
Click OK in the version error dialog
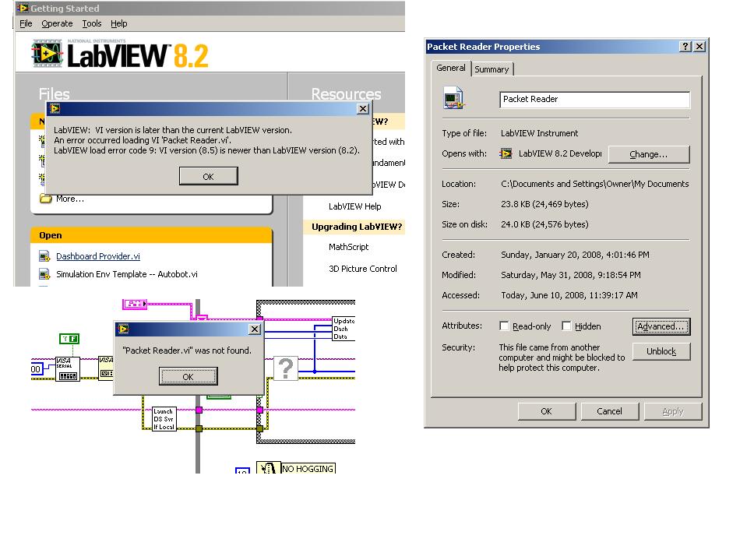click(208, 176)
